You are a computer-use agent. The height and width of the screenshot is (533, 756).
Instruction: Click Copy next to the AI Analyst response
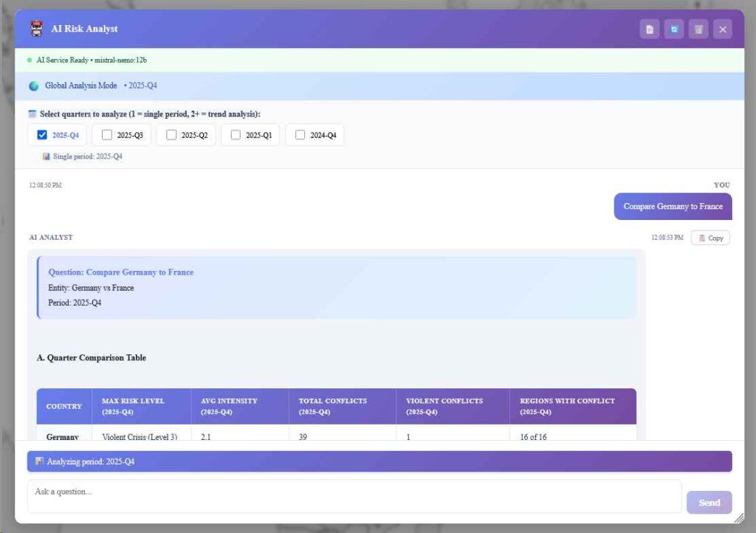[x=710, y=237]
